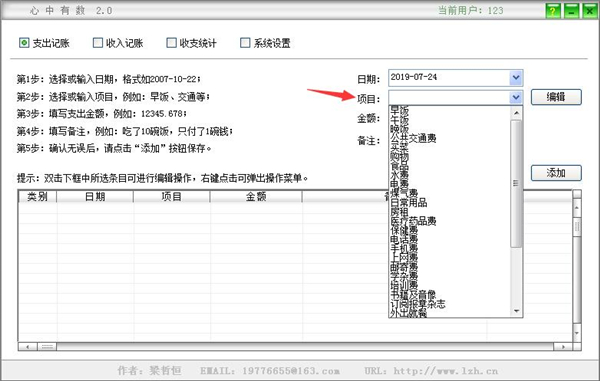
Task: Check the 收入记账 checkbox
Action: (x=98, y=42)
